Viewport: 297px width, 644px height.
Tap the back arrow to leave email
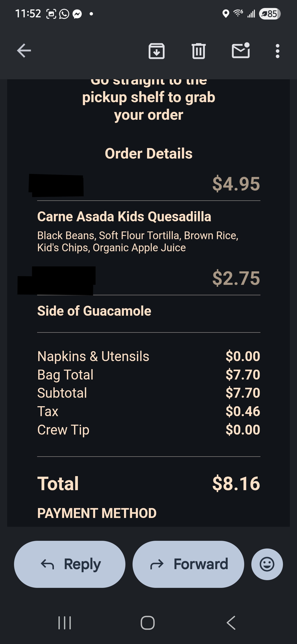point(24,51)
